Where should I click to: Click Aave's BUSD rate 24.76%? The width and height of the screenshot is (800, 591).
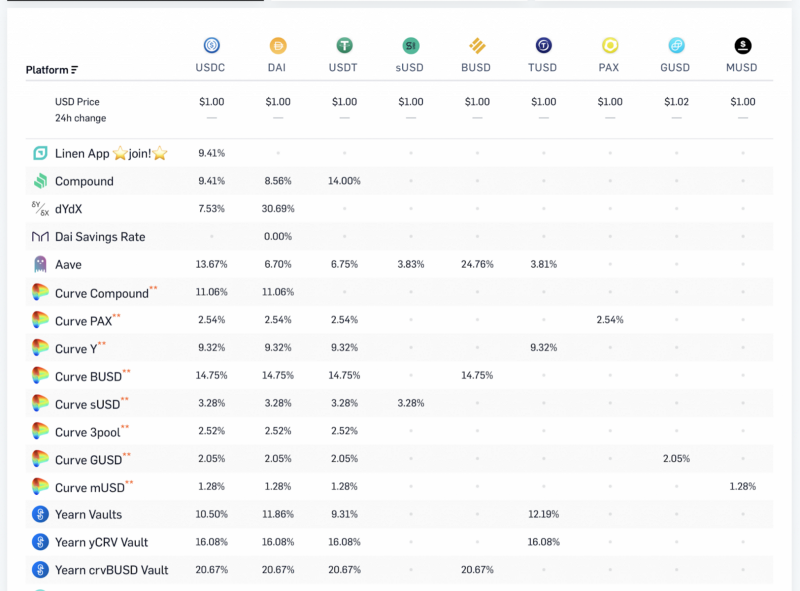477,264
